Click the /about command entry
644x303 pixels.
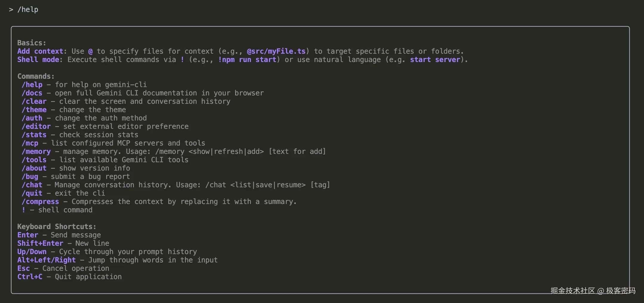(34, 168)
